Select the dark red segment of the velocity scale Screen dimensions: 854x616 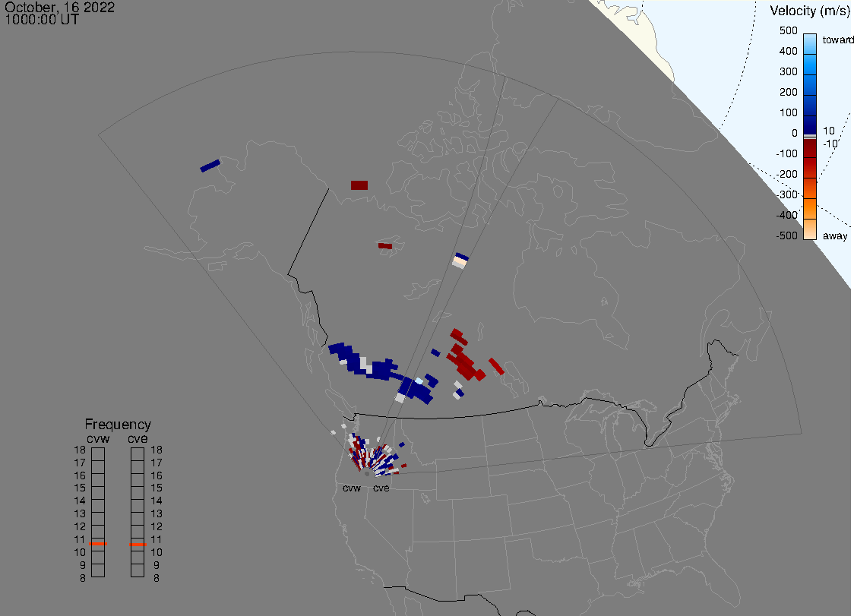pos(810,158)
